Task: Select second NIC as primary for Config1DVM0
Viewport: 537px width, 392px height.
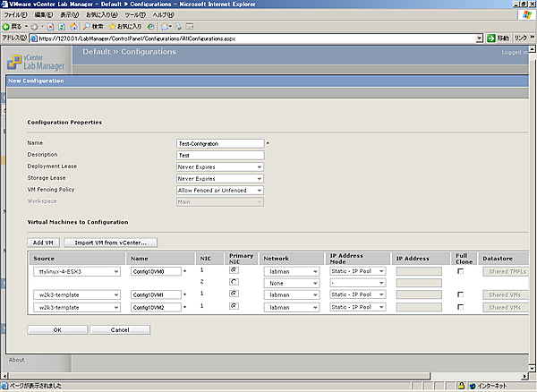Action: click(x=234, y=282)
